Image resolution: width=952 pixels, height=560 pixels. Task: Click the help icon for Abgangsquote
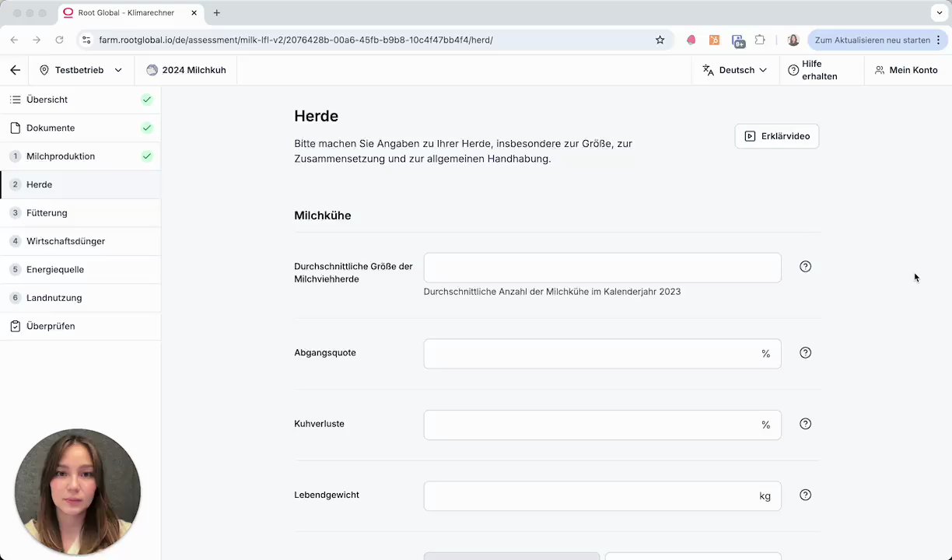(805, 353)
